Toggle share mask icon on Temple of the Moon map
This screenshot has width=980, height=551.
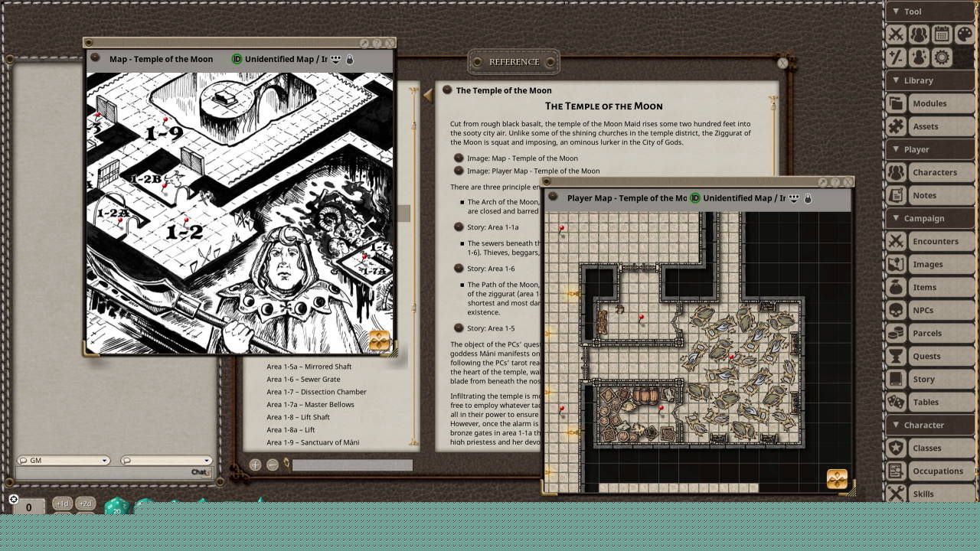point(335,59)
